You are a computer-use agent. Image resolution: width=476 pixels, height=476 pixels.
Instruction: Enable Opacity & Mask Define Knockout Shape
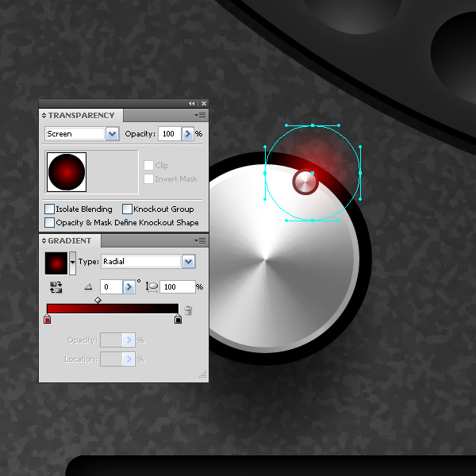(49, 222)
